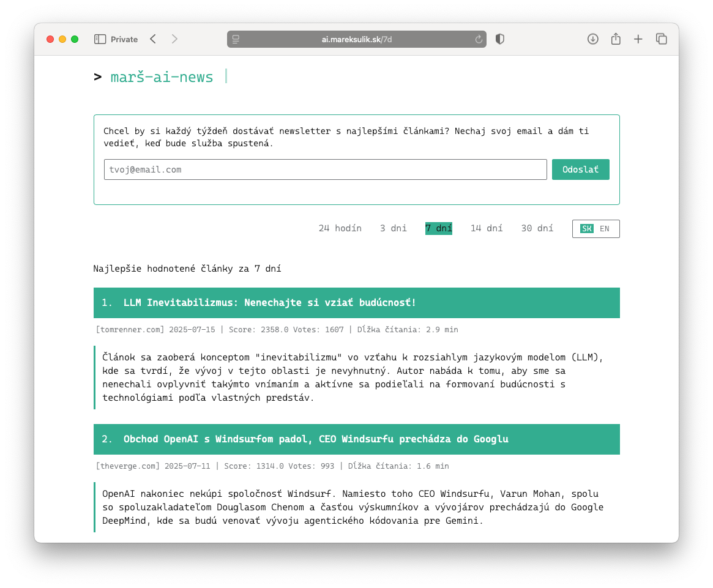This screenshot has height=588, width=713.
Task: Click the address bar ai.mareksulik.sk/7d
Action: [356, 39]
